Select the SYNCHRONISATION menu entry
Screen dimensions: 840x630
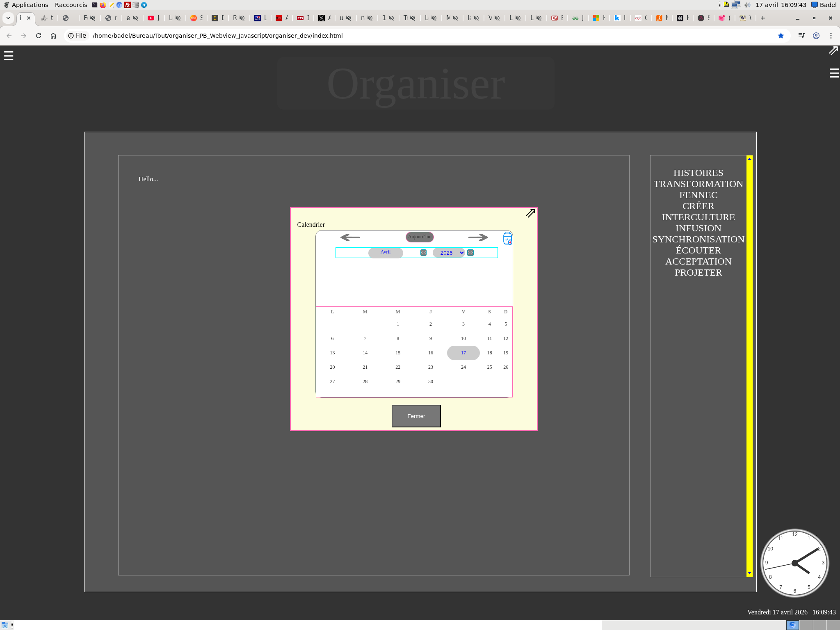tap(698, 240)
